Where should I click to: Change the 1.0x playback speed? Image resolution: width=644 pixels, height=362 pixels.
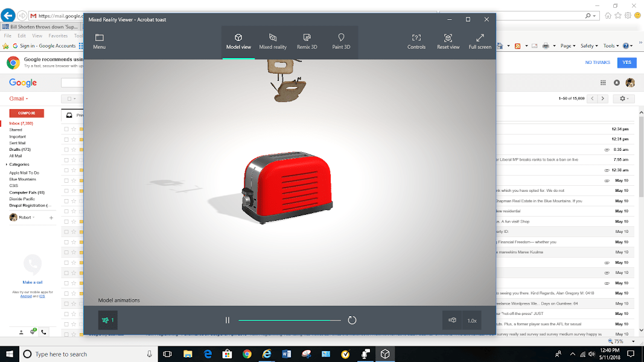pyautogui.click(x=472, y=320)
